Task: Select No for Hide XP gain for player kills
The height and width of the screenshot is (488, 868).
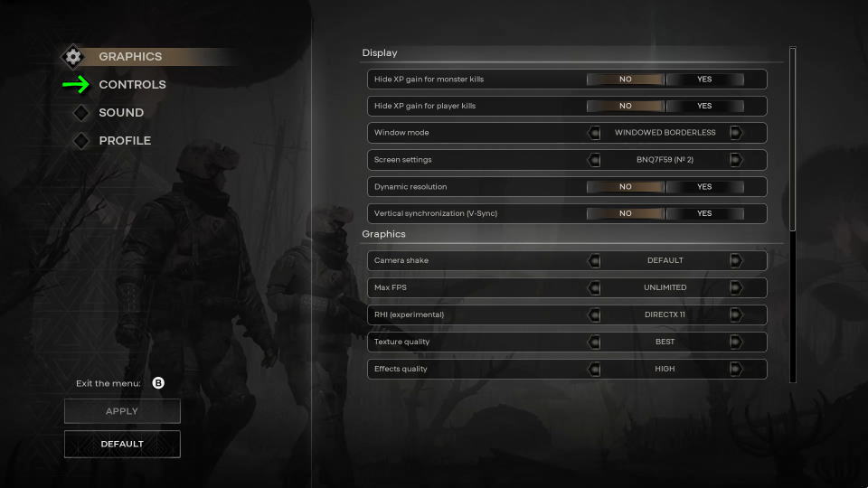Action: [626, 106]
